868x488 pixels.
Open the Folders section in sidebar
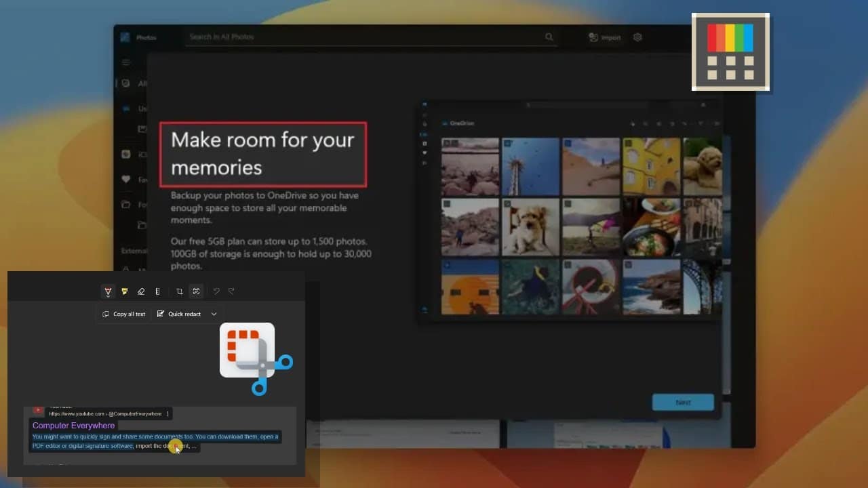[125, 204]
